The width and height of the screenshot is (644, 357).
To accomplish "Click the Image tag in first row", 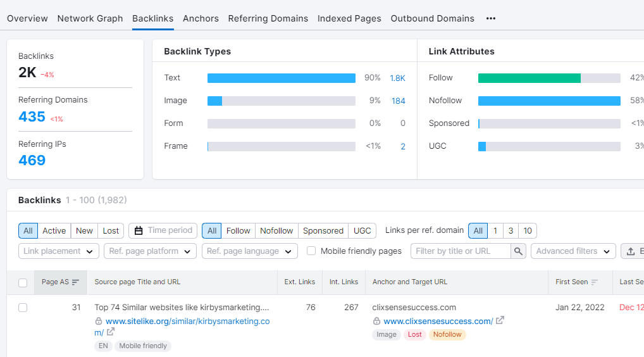I will click(387, 334).
